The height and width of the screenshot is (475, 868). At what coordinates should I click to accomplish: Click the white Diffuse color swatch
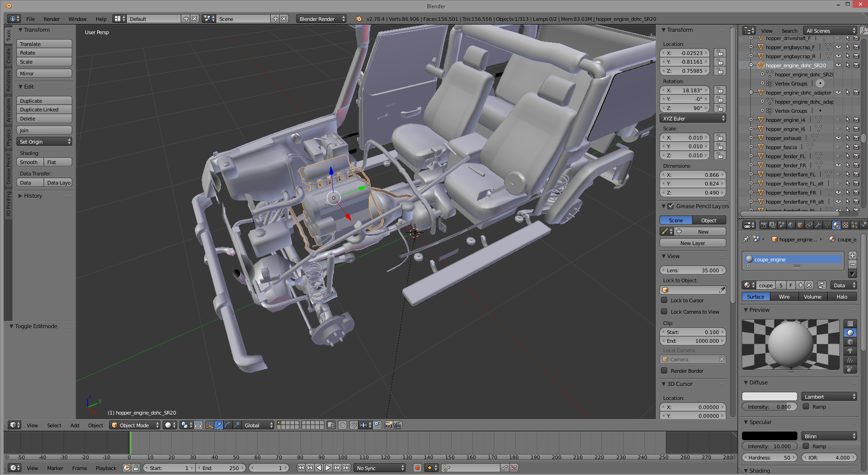769,397
